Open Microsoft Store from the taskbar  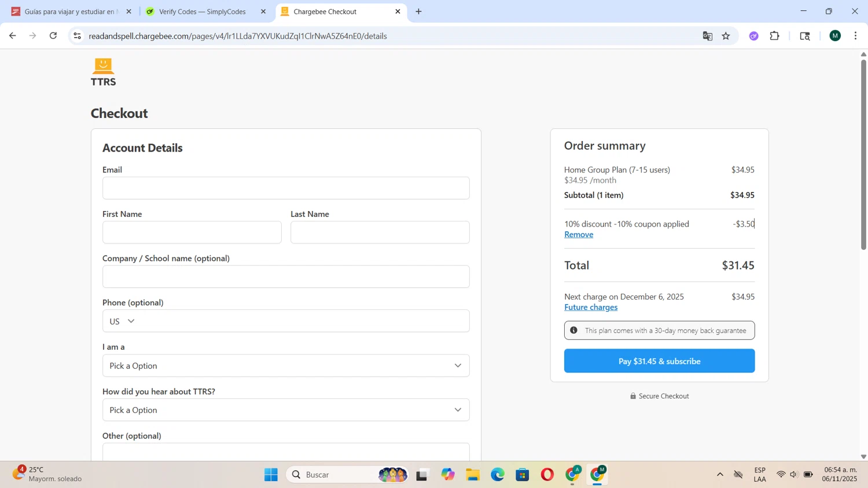(x=523, y=475)
